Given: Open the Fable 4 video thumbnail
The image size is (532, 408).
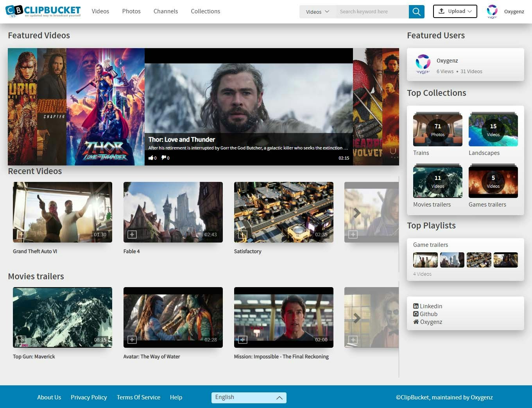Looking at the screenshot, I should click(x=173, y=212).
